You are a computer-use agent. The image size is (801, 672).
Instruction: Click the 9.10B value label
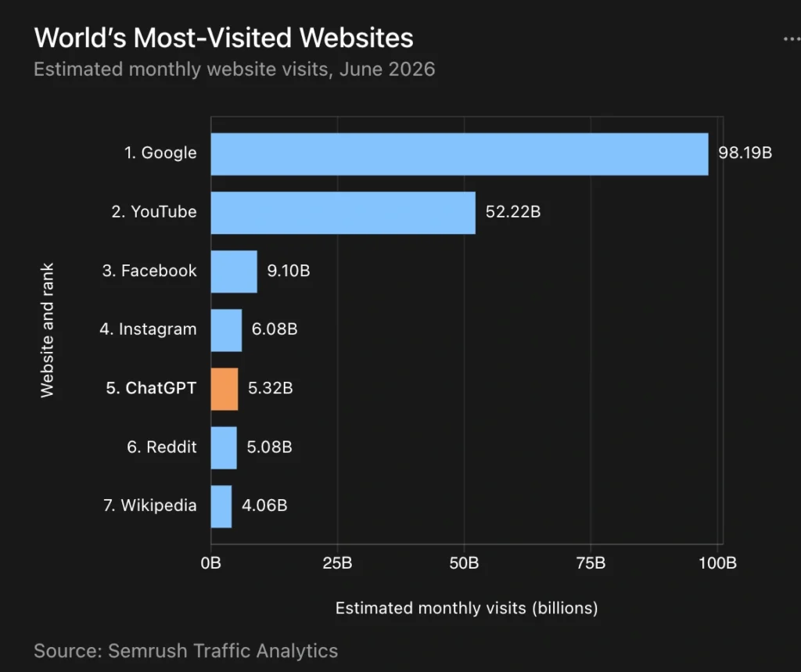289,271
